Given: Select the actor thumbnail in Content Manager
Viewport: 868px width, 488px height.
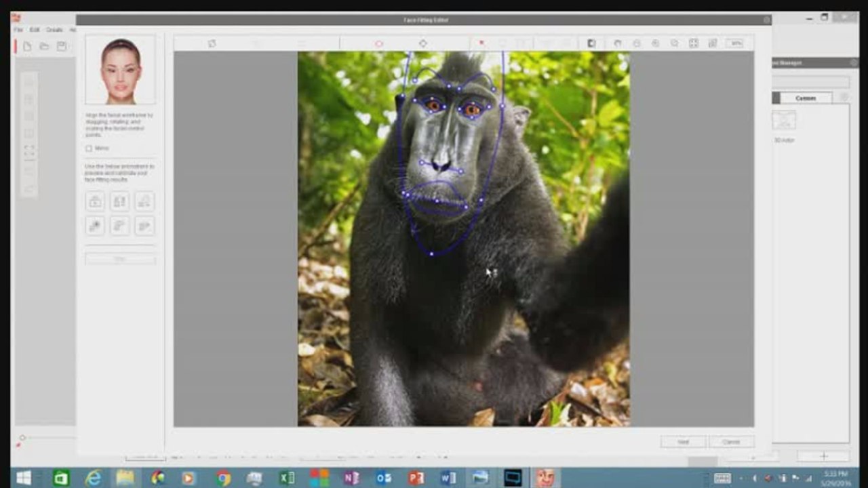Looking at the screenshot, I should 784,121.
